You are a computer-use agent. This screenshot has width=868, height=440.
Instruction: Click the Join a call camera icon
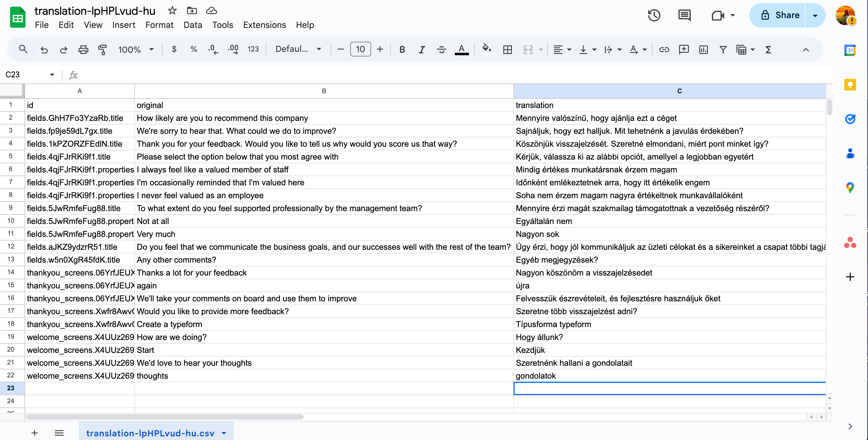coord(718,15)
